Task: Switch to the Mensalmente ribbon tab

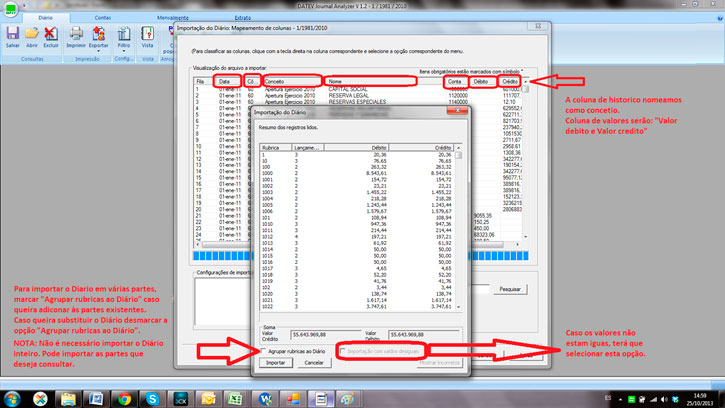Action: 172,18
